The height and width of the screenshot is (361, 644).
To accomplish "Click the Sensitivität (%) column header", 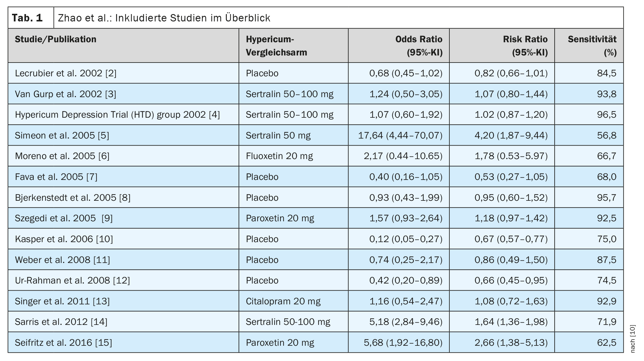I will tap(592, 46).
